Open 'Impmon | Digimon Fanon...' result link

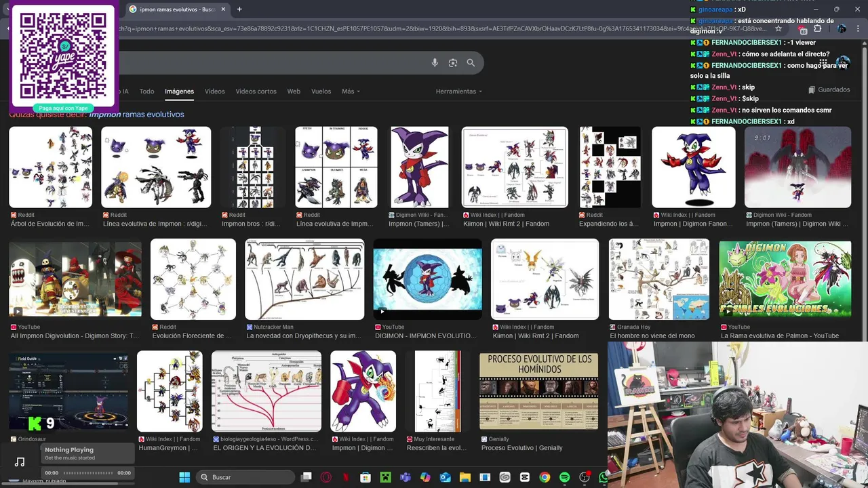[693, 224]
